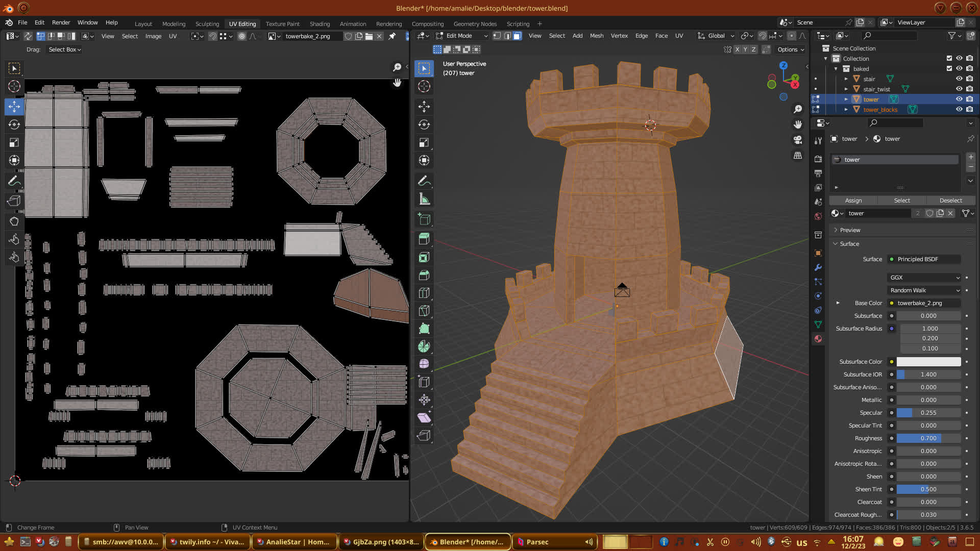Select the Annotate tool in UV editor

(14, 181)
